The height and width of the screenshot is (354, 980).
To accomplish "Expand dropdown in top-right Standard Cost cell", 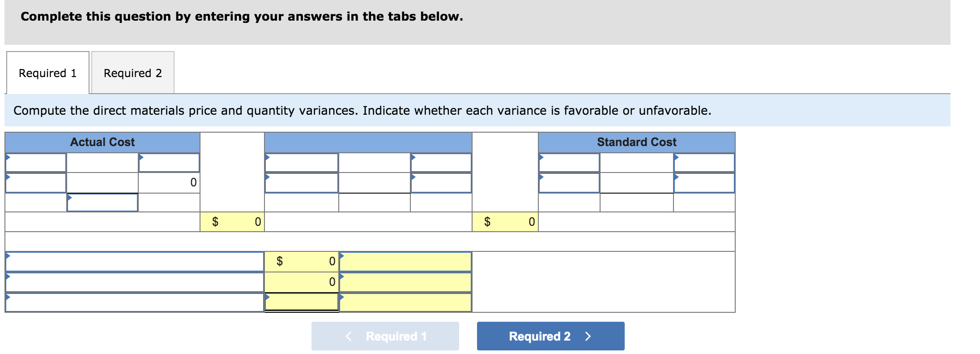I will pos(704,162).
